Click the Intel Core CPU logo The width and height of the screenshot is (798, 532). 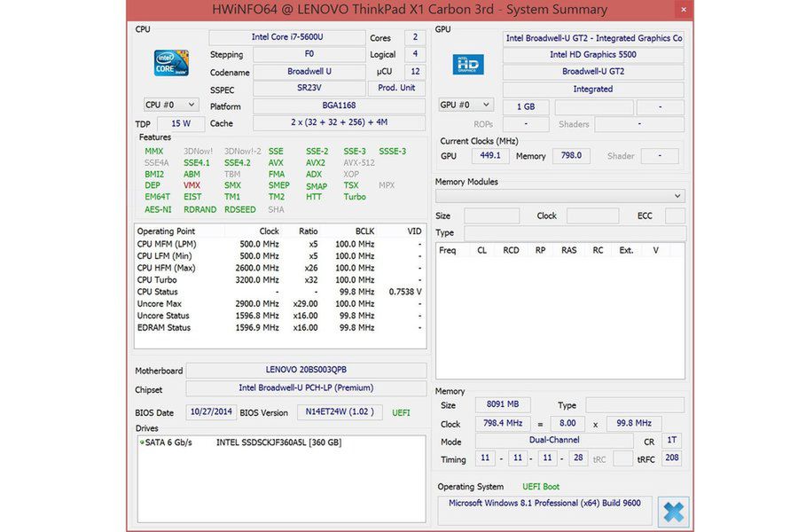click(x=171, y=63)
